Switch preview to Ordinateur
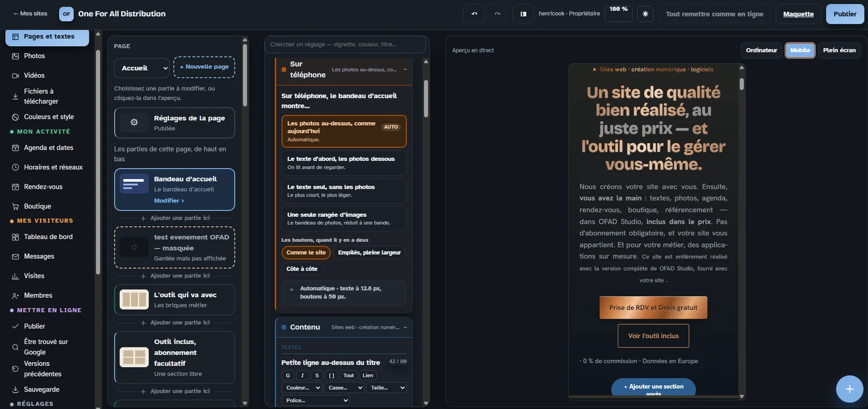This screenshot has height=409, width=868. [761, 50]
